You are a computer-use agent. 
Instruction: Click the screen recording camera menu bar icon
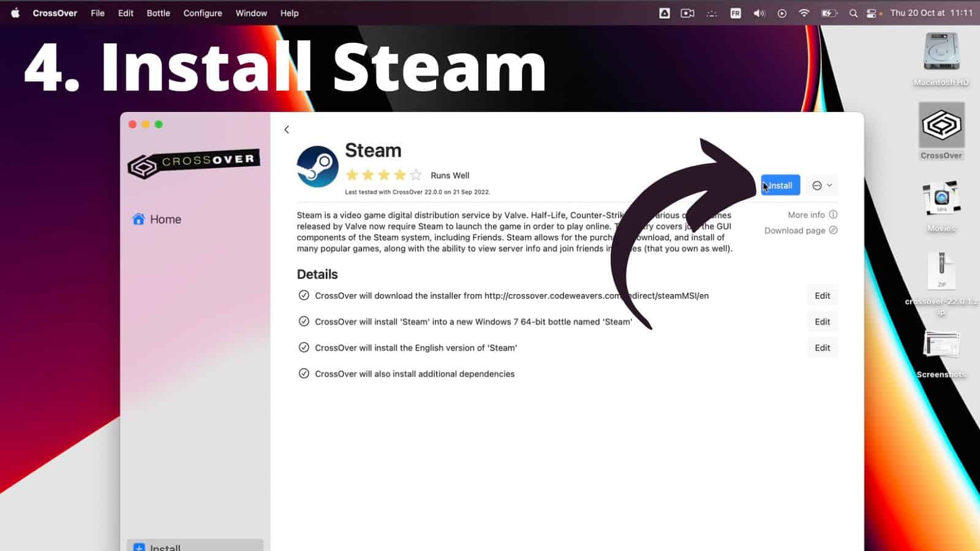pyautogui.click(x=687, y=13)
